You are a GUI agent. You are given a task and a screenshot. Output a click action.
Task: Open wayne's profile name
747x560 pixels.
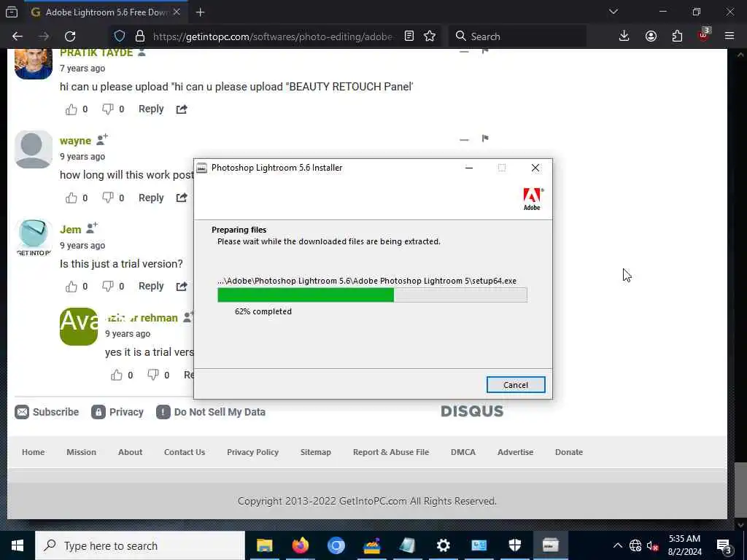(75, 141)
